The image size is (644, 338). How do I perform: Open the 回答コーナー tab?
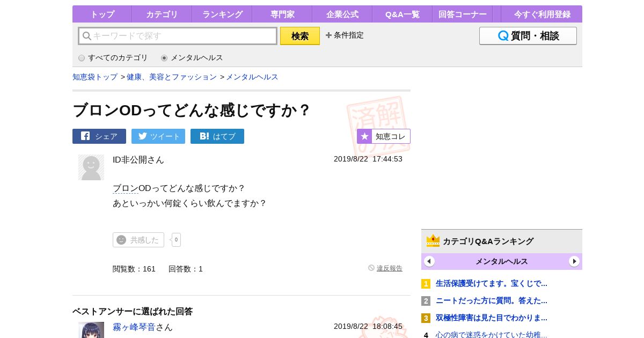click(463, 14)
